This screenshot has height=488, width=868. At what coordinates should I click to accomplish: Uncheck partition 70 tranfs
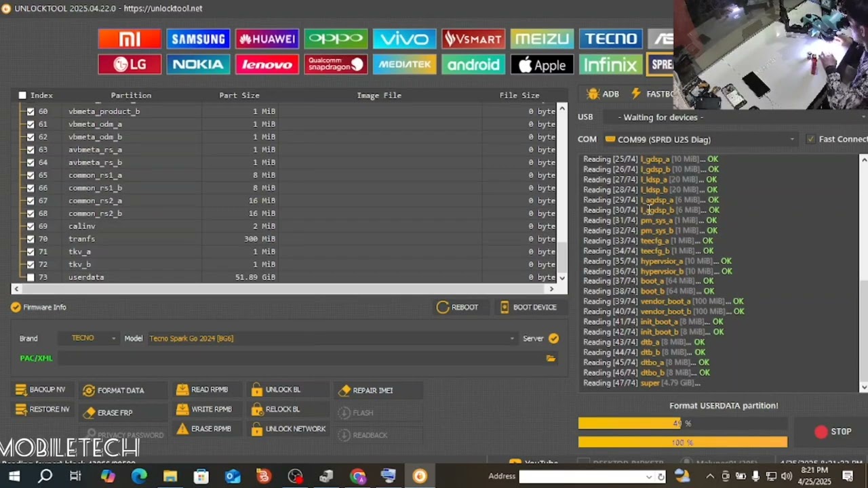pos(31,239)
